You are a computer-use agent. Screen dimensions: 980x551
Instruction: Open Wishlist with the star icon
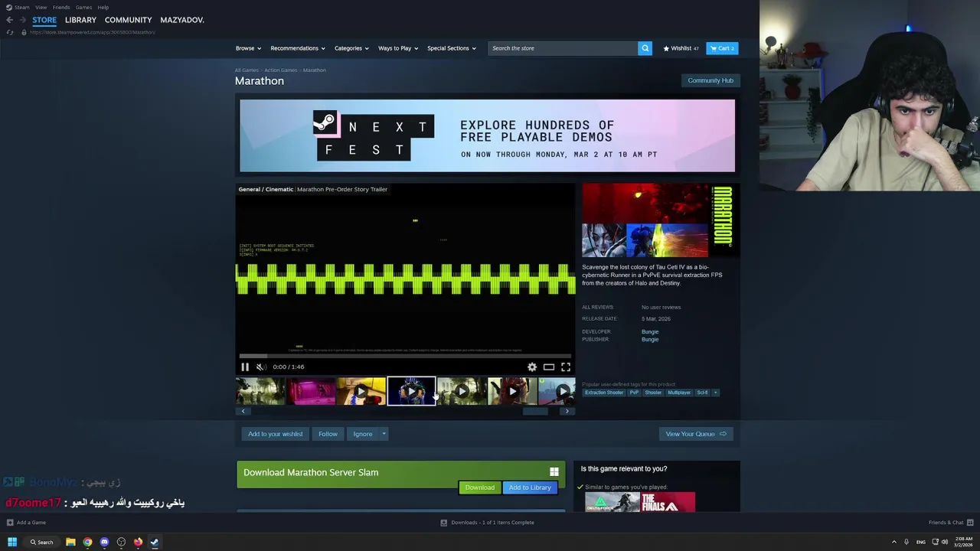tap(681, 48)
